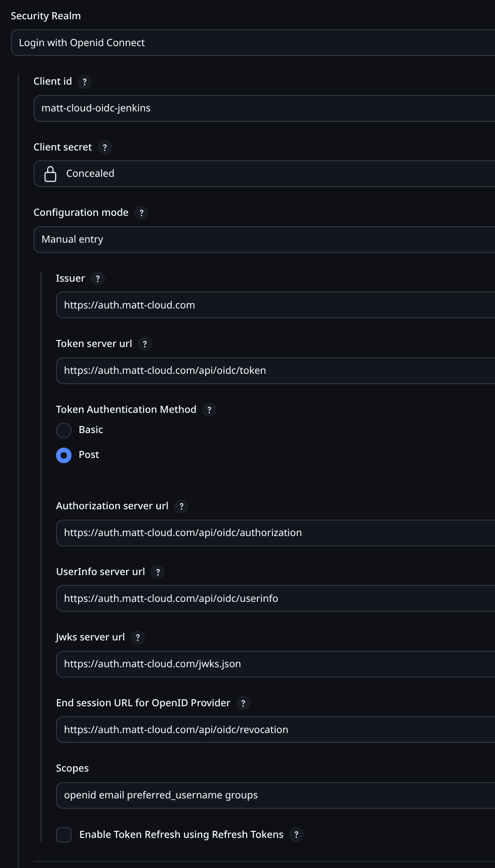Click Jwks server url help icon
495x868 pixels.
coord(137,638)
